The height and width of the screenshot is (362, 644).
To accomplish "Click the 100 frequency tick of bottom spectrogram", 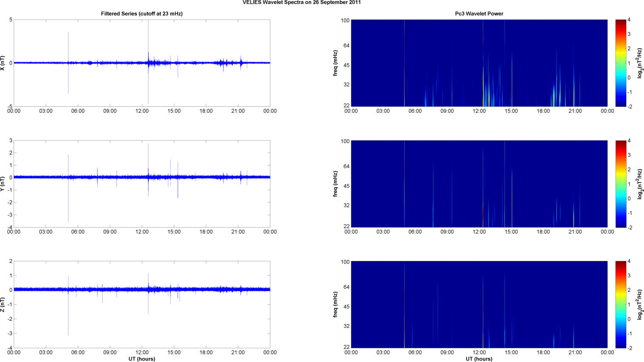I will [x=345, y=262].
